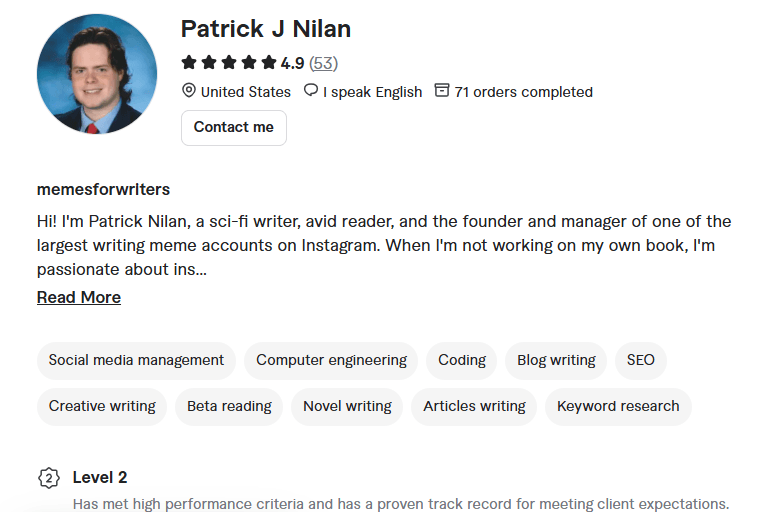Select the Articles writing tag
Viewport: 757px width, 512px height.
tap(474, 406)
